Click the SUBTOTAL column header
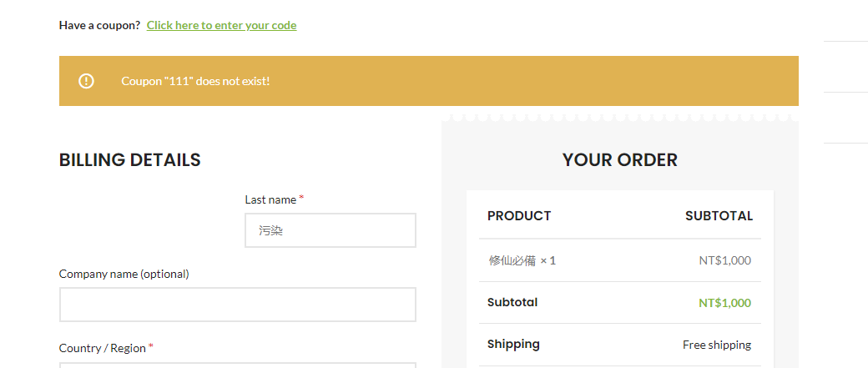This screenshot has height=368, width=868. pos(719,215)
